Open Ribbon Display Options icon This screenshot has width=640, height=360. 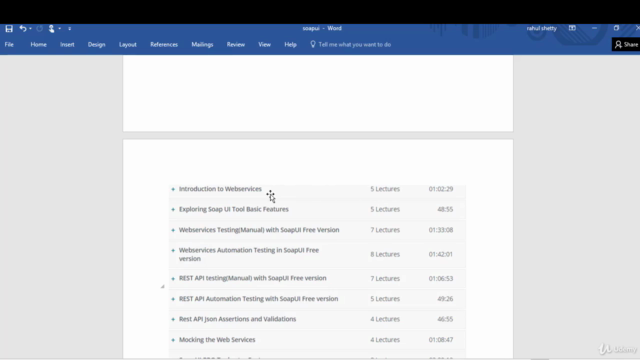point(572,28)
